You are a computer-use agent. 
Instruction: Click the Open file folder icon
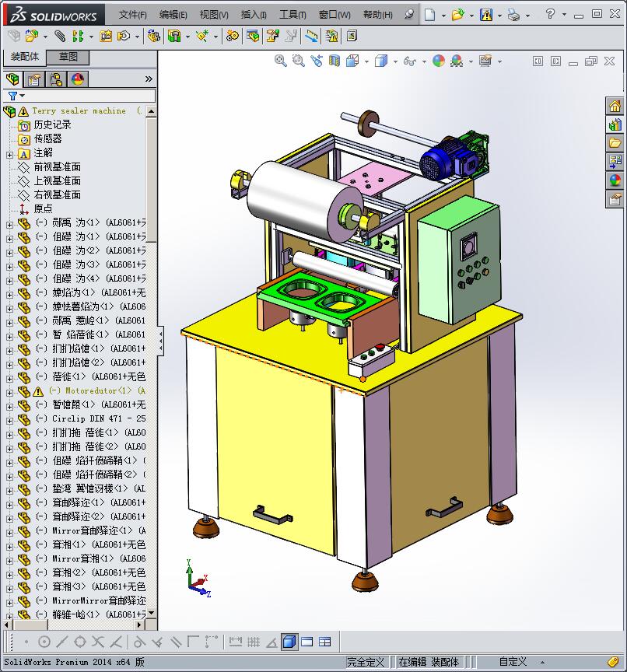[457, 15]
